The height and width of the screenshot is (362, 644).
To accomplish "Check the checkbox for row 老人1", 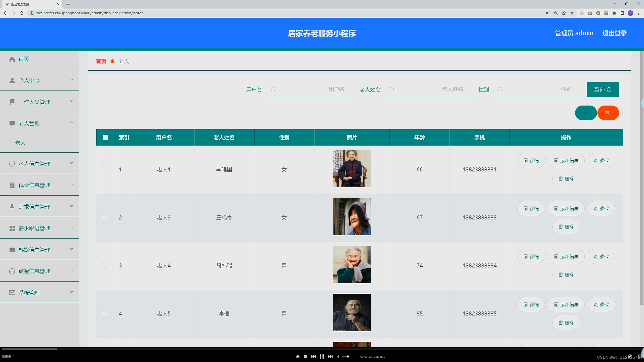I will (105, 170).
